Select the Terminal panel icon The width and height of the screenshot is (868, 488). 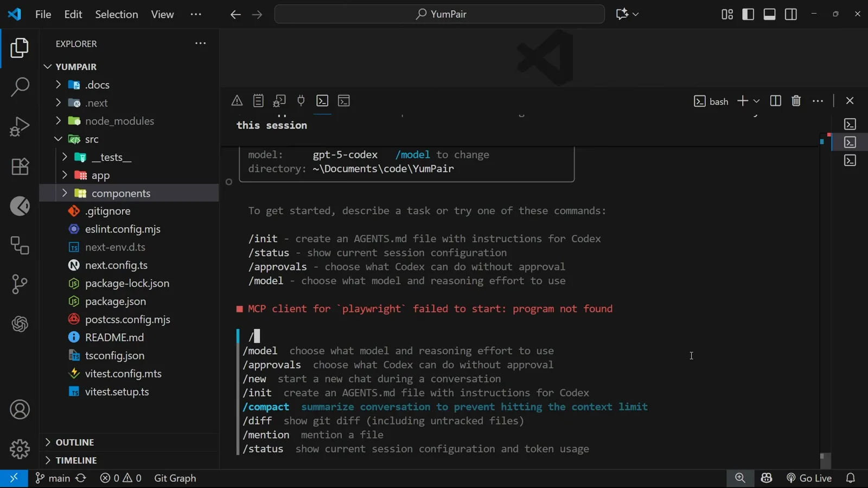point(322,101)
